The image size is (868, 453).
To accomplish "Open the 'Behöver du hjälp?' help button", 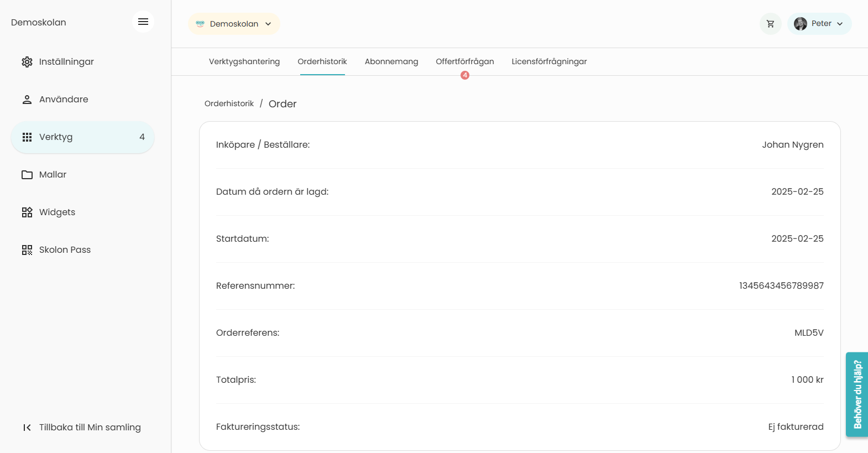I will [857, 394].
